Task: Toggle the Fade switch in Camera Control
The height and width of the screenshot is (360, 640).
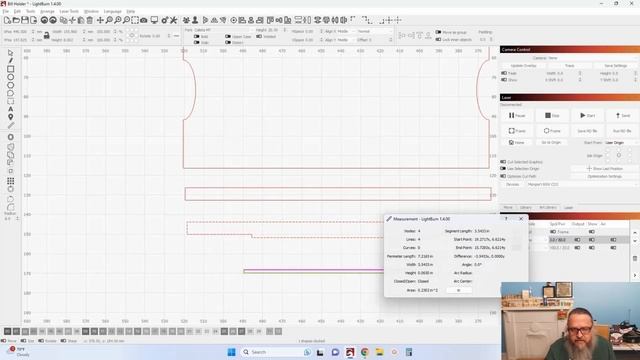Action: pos(504,73)
